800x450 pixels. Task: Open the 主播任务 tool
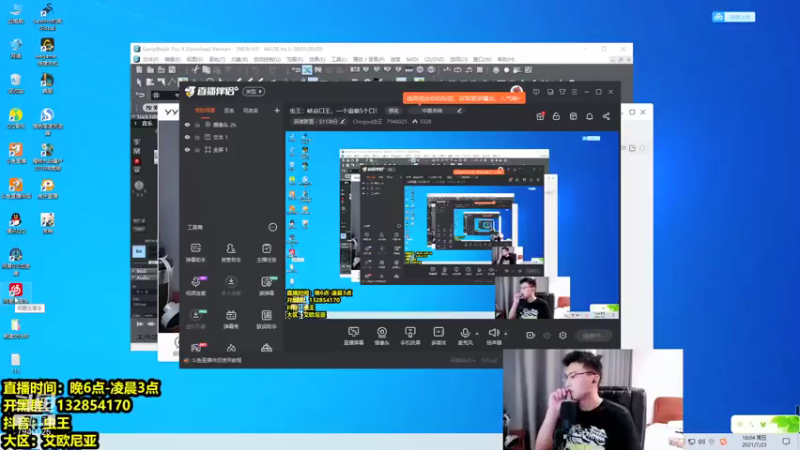point(266,253)
